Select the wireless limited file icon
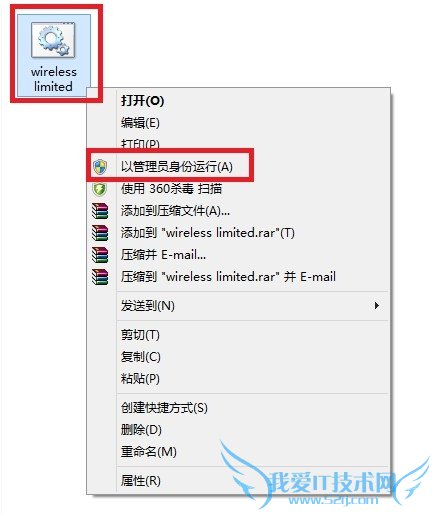This screenshot has width=436, height=515. (x=53, y=40)
